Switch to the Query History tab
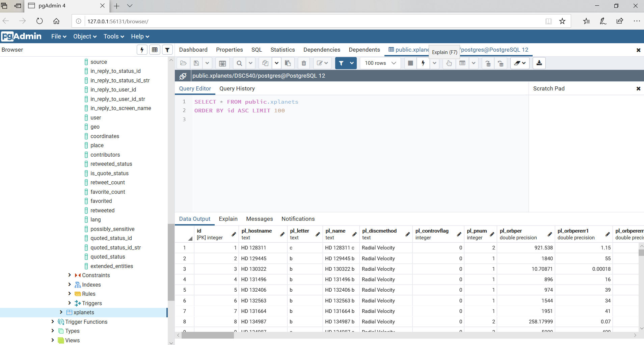 coord(237,88)
